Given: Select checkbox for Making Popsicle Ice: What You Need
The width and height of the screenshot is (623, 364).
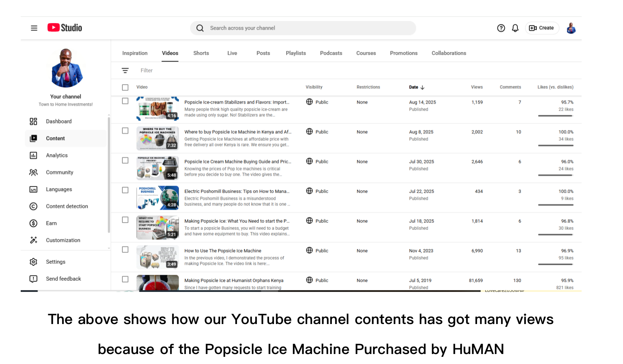Looking at the screenshot, I should (125, 220).
